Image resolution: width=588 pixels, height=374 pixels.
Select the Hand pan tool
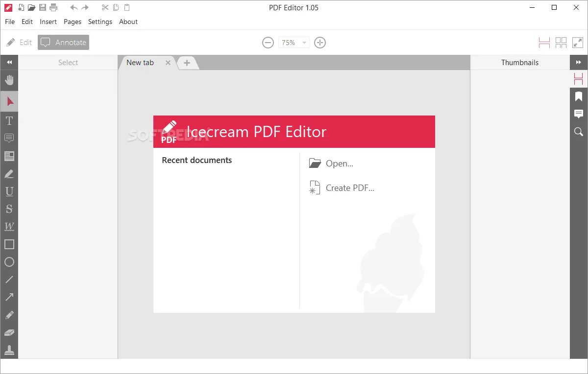(x=9, y=80)
